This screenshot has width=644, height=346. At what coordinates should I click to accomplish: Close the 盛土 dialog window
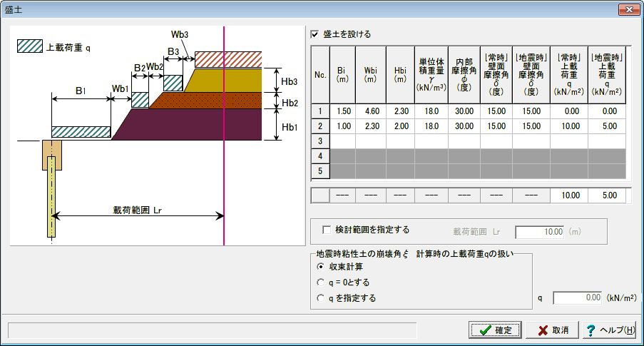[x=629, y=9]
